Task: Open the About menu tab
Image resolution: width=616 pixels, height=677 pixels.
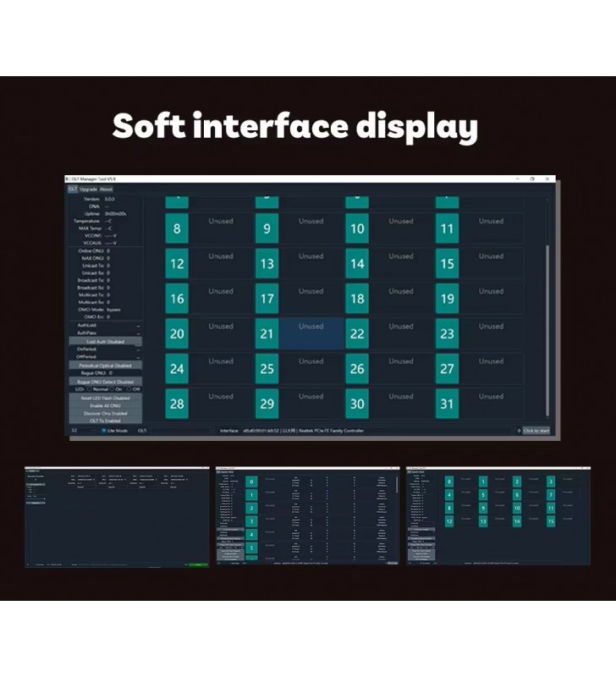Action: point(107,190)
